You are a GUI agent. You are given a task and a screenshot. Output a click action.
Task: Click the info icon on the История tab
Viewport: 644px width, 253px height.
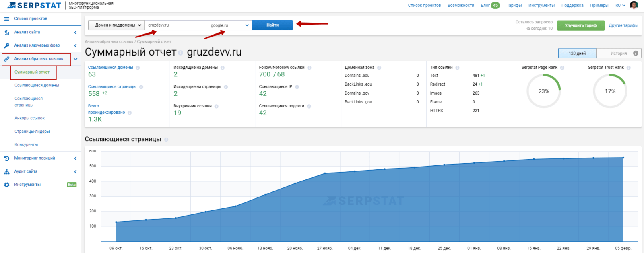(636, 53)
